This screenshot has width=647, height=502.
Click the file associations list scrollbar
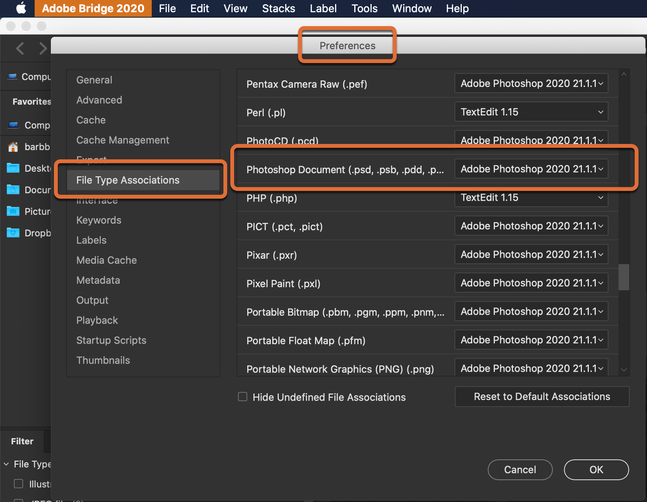pyautogui.click(x=624, y=277)
